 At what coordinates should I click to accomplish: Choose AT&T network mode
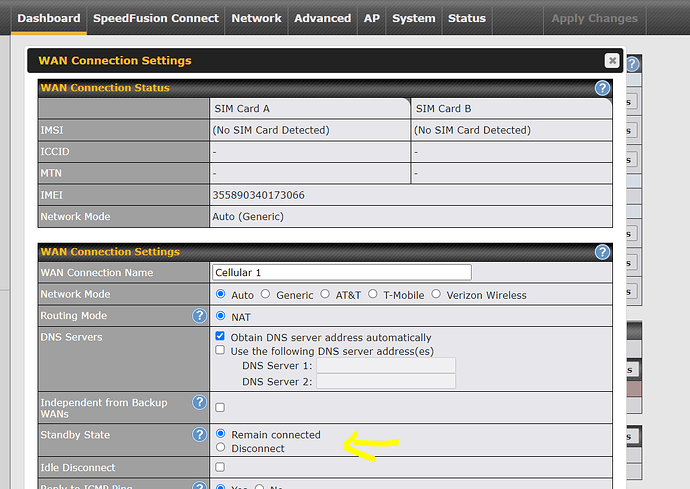(x=325, y=295)
